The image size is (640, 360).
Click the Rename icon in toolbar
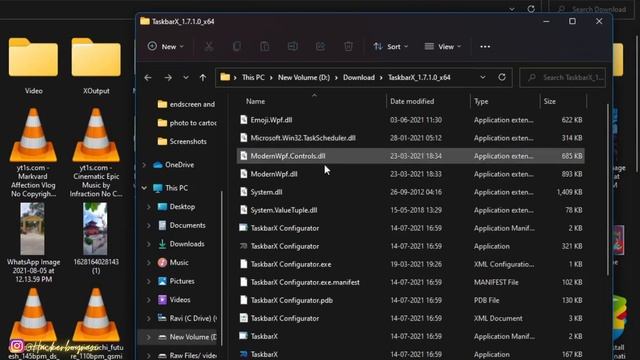tap(293, 47)
